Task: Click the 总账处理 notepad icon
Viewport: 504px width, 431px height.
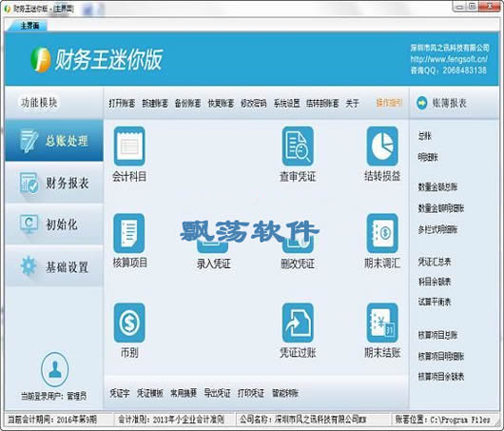Action: (29, 141)
